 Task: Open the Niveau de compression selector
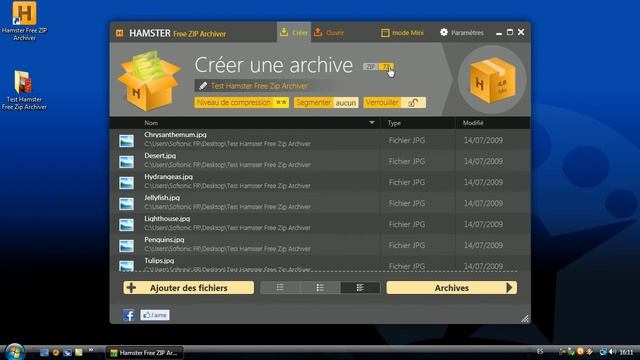click(x=242, y=102)
